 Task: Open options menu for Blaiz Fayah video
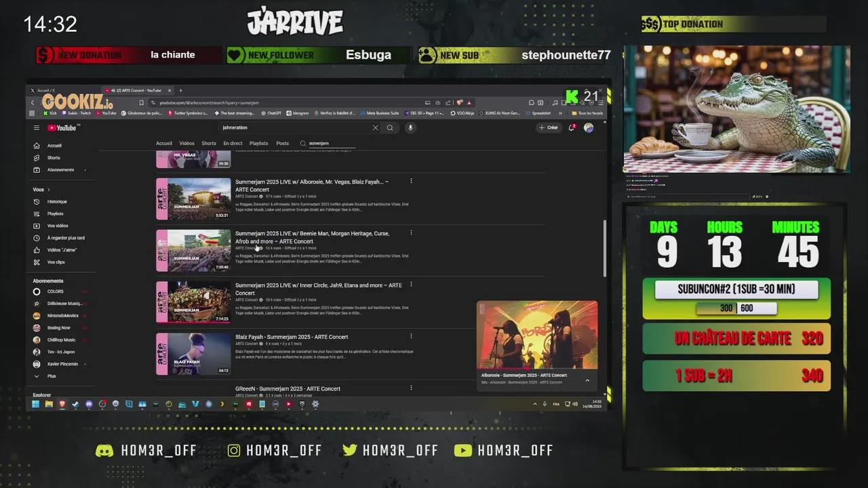click(x=411, y=335)
